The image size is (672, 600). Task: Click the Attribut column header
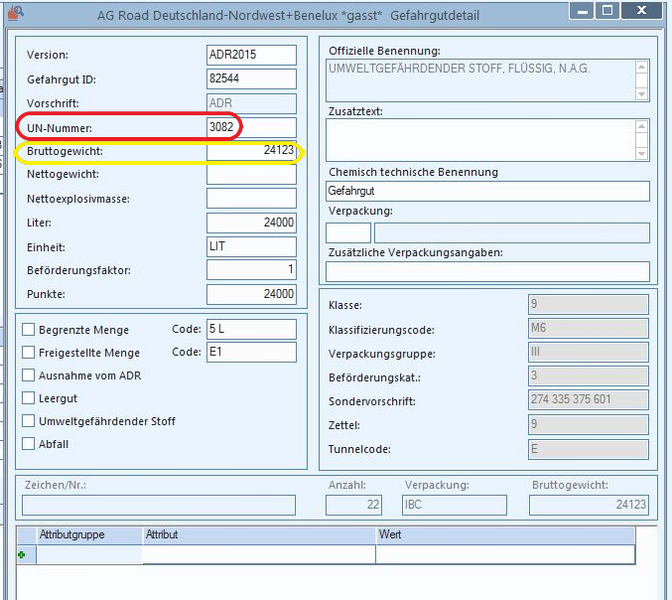259,535
